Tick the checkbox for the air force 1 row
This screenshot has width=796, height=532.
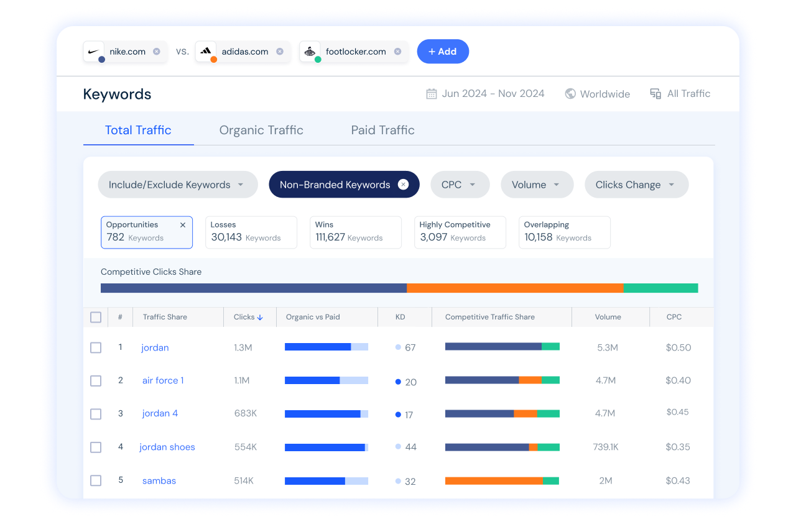[x=96, y=380]
